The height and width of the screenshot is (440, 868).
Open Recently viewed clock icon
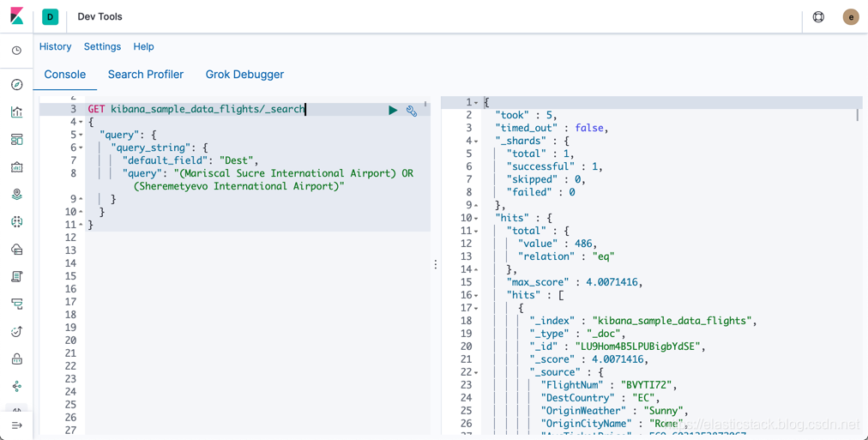[16, 51]
